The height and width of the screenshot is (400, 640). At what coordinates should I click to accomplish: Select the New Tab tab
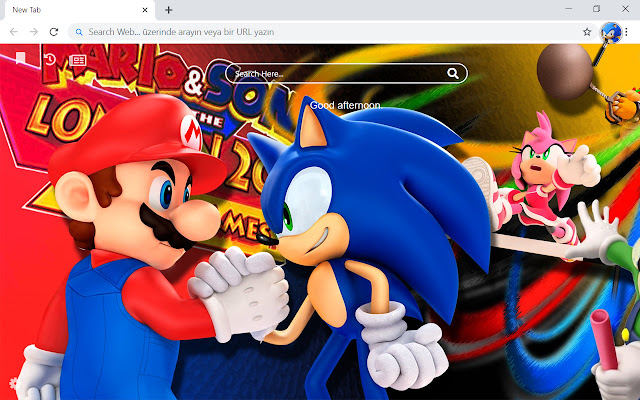(x=80, y=10)
